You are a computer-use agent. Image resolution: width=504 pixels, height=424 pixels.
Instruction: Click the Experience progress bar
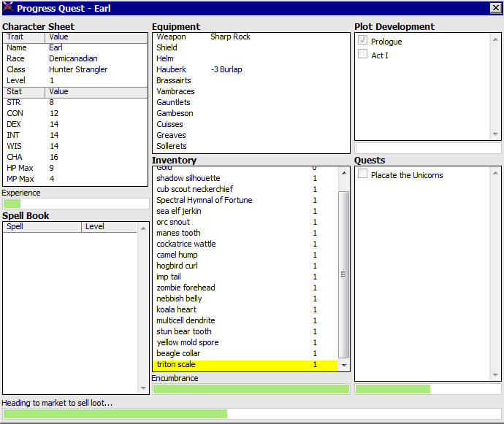click(75, 204)
